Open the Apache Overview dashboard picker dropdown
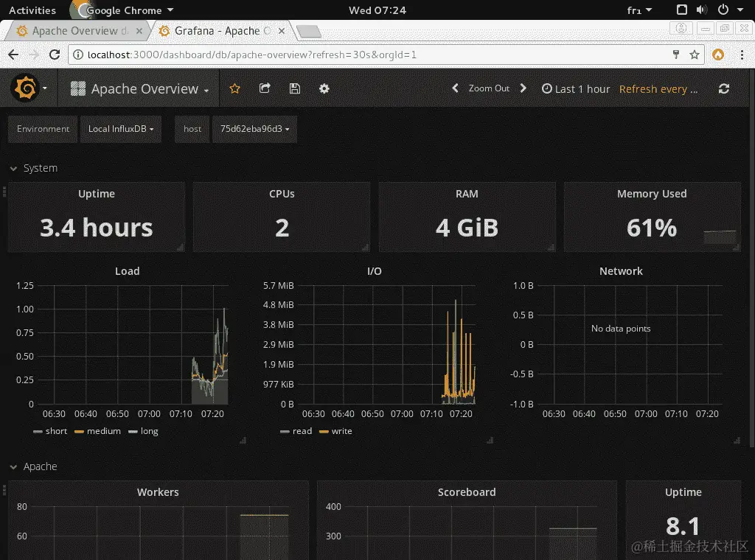The width and height of the screenshot is (755, 560). click(139, 88)
